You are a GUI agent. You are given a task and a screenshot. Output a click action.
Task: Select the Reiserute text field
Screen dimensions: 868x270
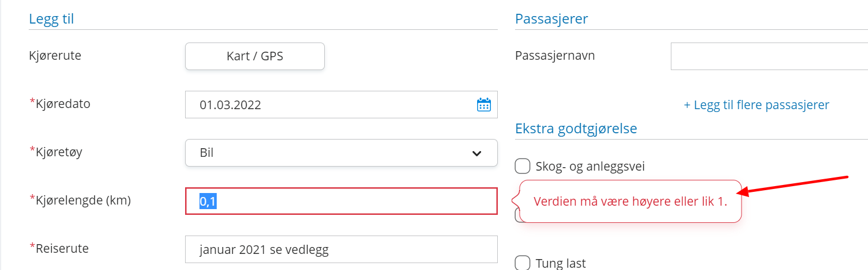pos(341,249)
